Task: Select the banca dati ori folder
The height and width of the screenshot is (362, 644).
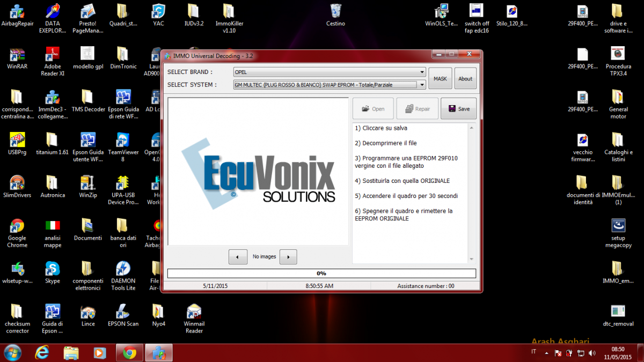Action: click(123, 233)
